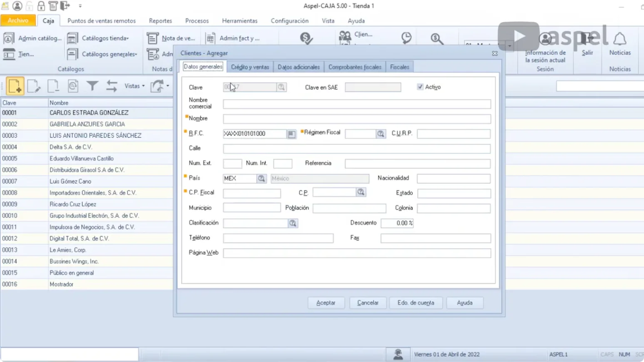The image size is (644, 362).
Task: Click the Teléfono input field
Action: [x=278, y=238]
